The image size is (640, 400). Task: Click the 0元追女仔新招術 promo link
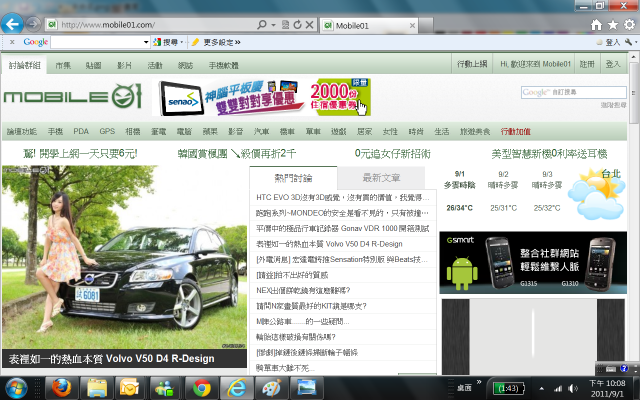point(392,154)
